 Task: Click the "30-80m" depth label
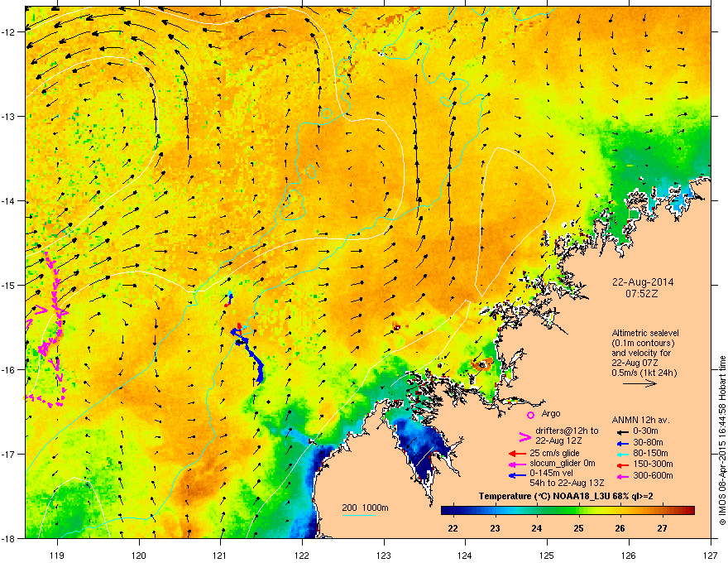pos(648,442)
